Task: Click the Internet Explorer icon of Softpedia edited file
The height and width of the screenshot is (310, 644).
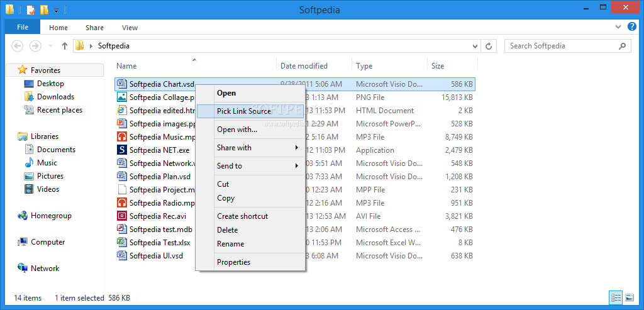Action: 121,110
